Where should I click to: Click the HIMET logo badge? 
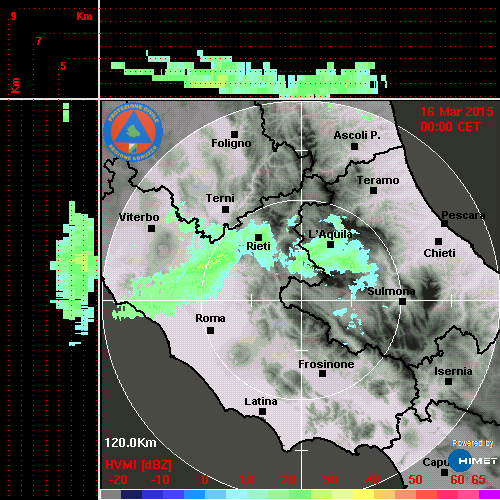tap(473, 461)
